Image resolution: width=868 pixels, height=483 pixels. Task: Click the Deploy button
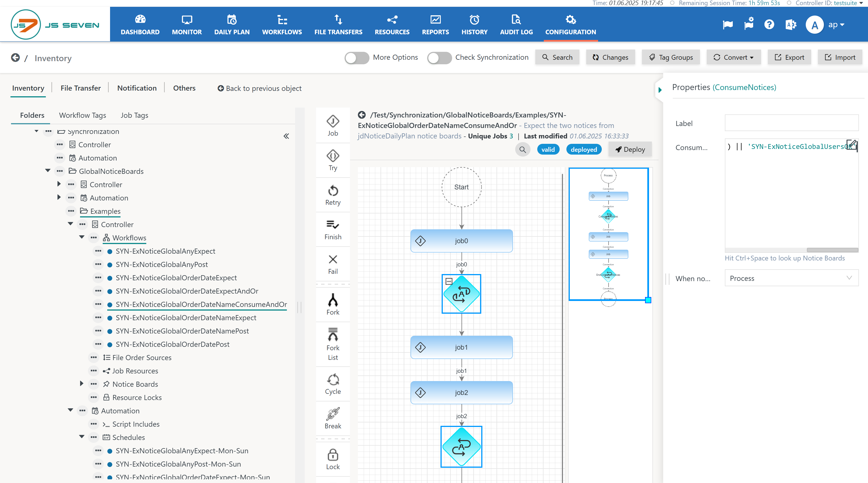coord(630,149)
